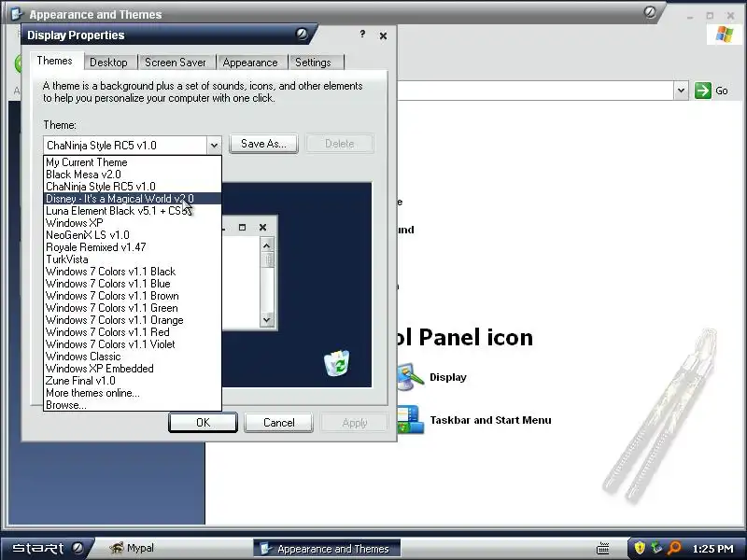Viewport: 747px width, 560px height.
Task: Select NeoGeniX LS v1.0 theme
Action: [133, 235]
